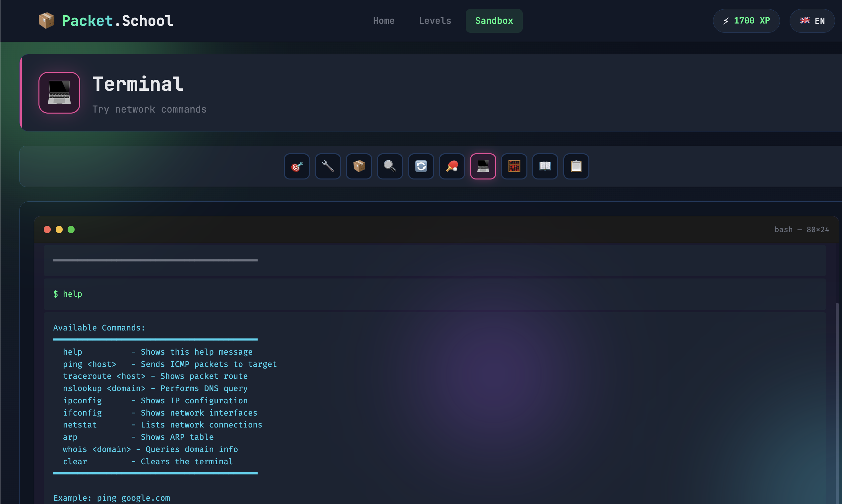Open the open-book reference tool

545,167
